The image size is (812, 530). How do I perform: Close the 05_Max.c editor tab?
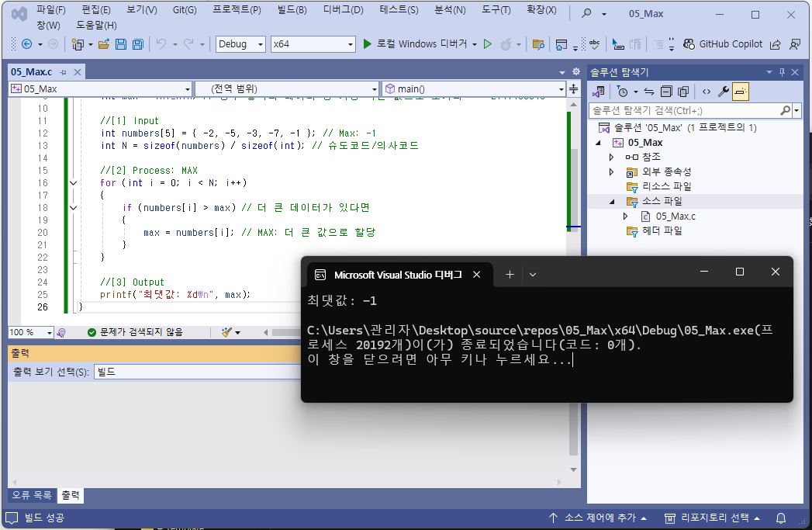pyautogui.click(x=77, y=72)
